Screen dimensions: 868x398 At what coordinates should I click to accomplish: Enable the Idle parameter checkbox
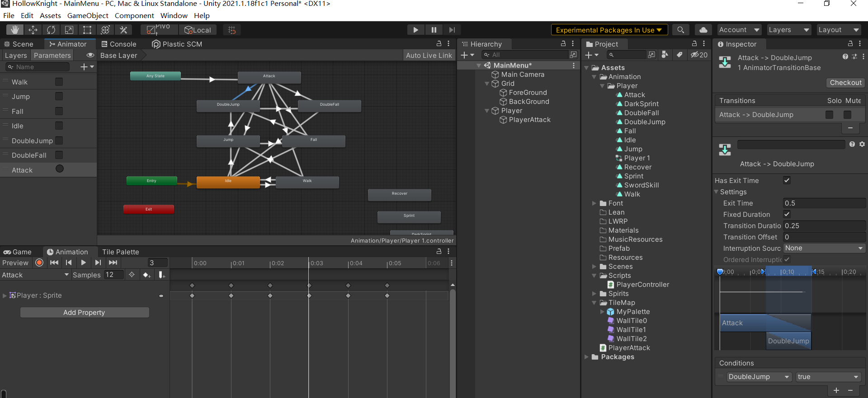(59, 126)
